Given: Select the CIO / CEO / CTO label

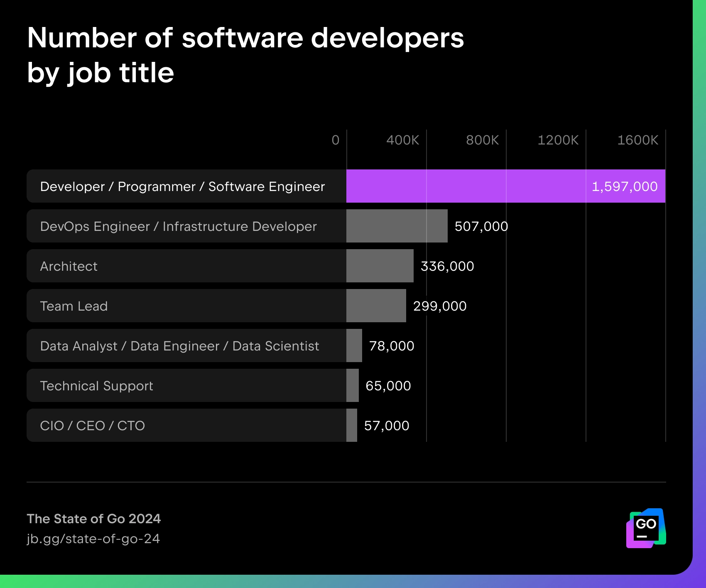Looking at the screenshot, I should click(x=93, y=426).
